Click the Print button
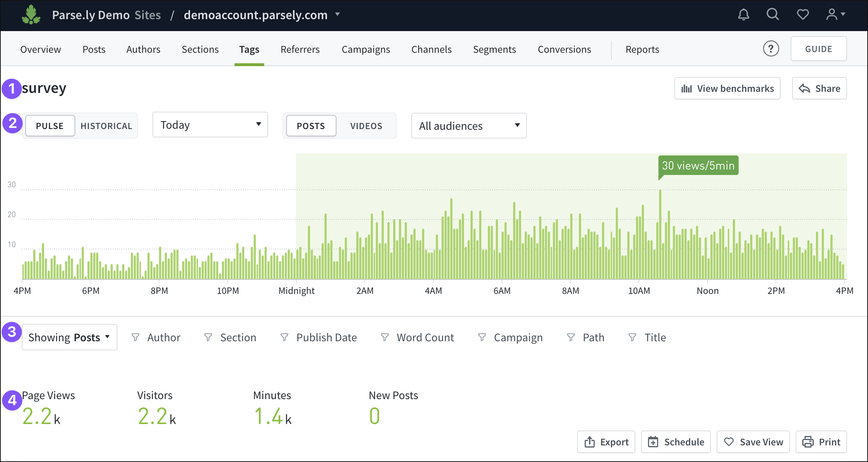 821,442
